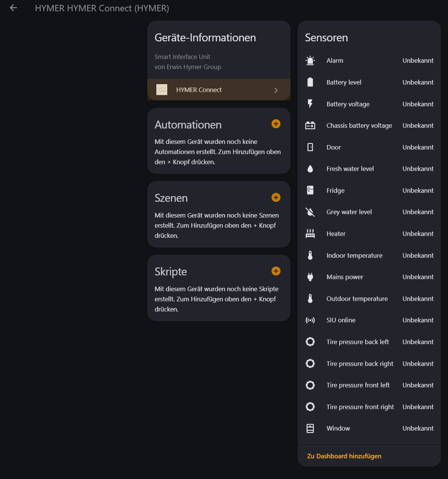Select the Battery level icon
The height and width of the screenshot is (479, 448).
(310, 82)
